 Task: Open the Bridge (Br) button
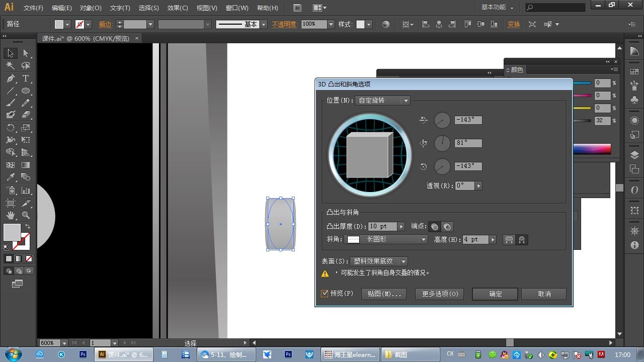pyautogui.click(x=298, y=8)
